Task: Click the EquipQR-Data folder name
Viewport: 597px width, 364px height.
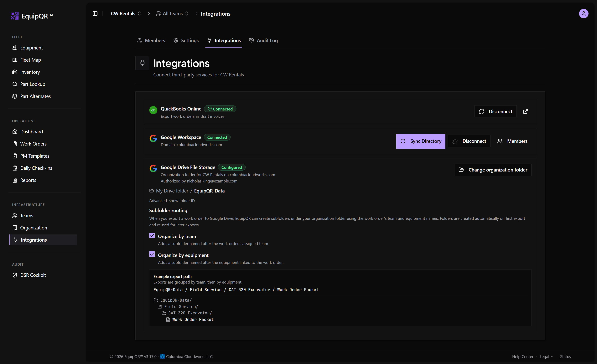Action: [x=209, y=191]
